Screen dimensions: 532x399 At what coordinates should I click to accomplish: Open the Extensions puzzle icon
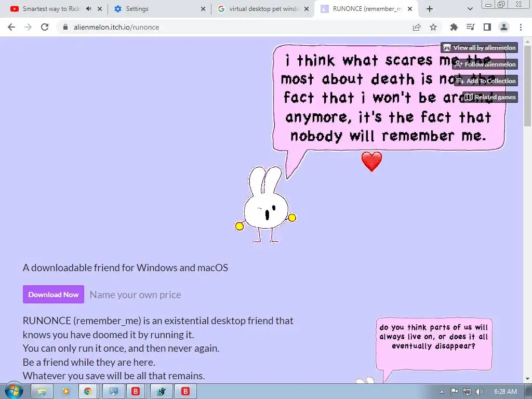(454, 27)
